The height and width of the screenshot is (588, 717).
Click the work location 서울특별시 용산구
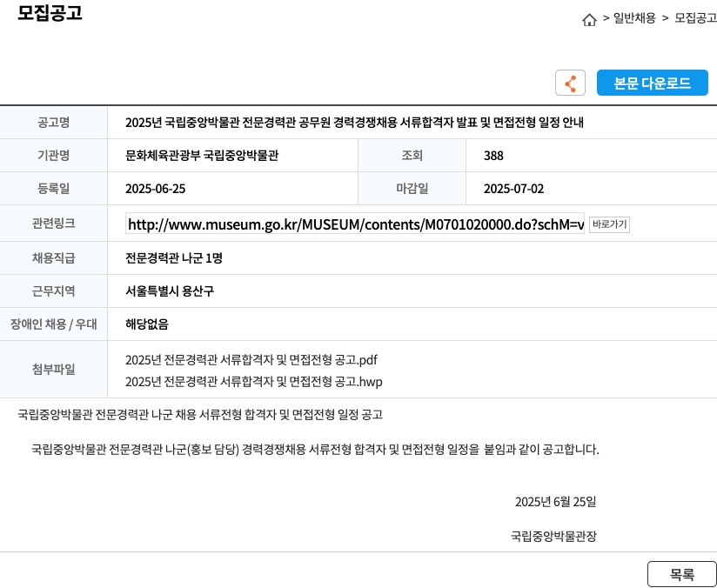[170, 291]
